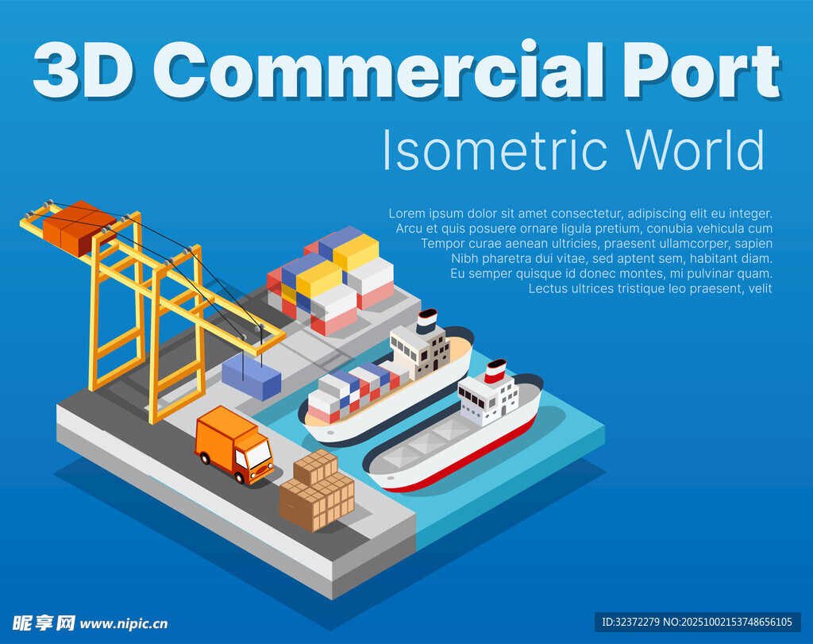Image resolution: width=813 pixels, height=644 pixels.
Task: Click the Lorem ipsum paragraph text
Action: coord(580,251)
